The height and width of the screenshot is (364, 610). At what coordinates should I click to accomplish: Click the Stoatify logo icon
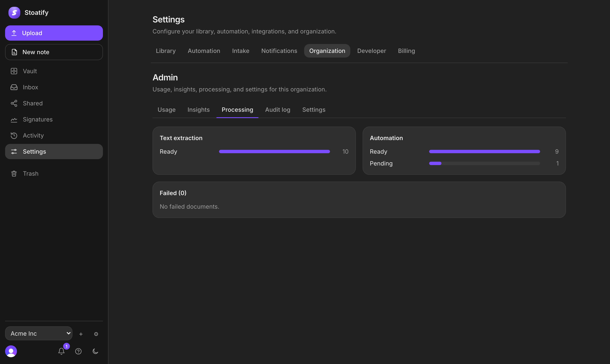click(14, 12)
